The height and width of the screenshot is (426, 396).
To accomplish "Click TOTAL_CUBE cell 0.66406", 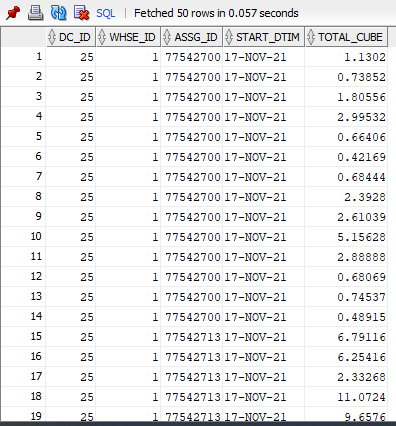I will point(346,137).
